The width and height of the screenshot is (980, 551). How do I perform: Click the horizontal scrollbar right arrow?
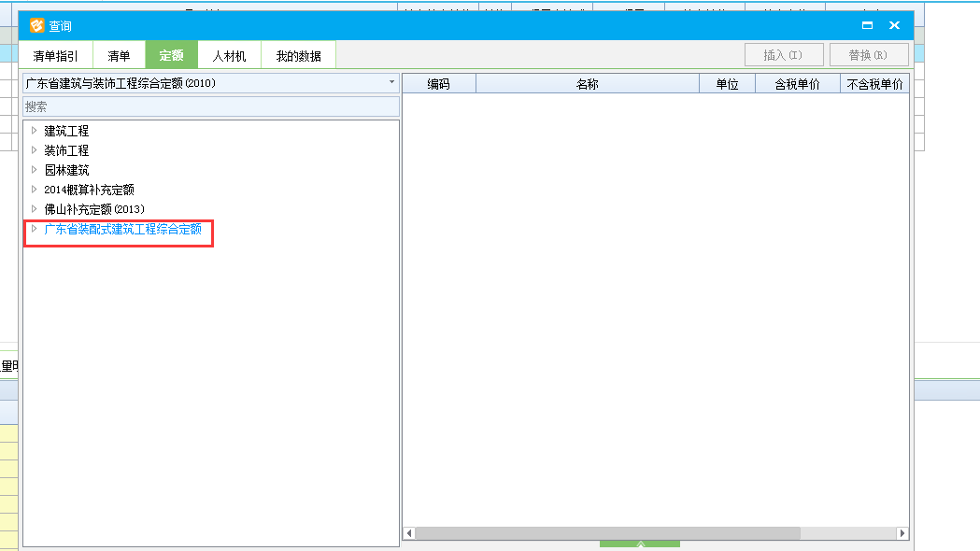point(902,533)
